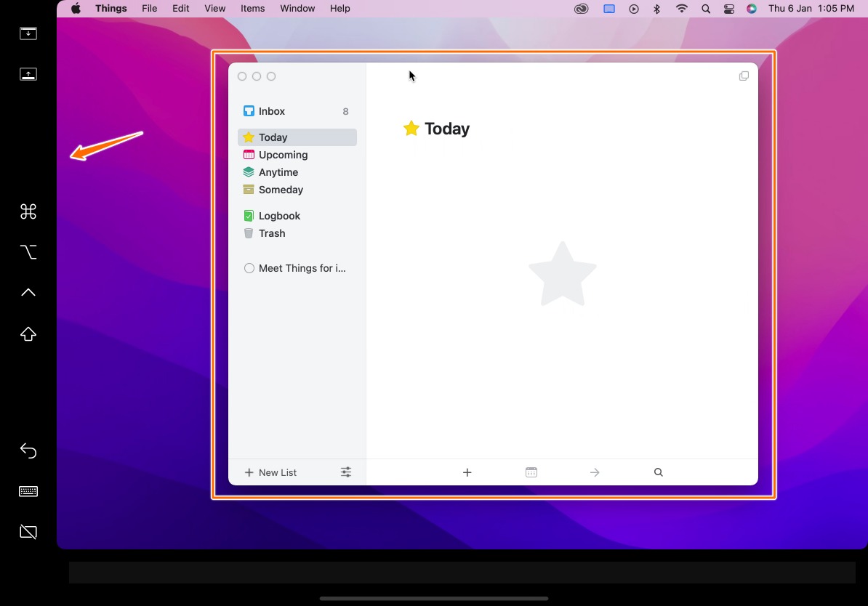Click the Now Playing menu bar icon
This screenshot has height=606, width=868.
pyautogui.click(x=634, y=8)
